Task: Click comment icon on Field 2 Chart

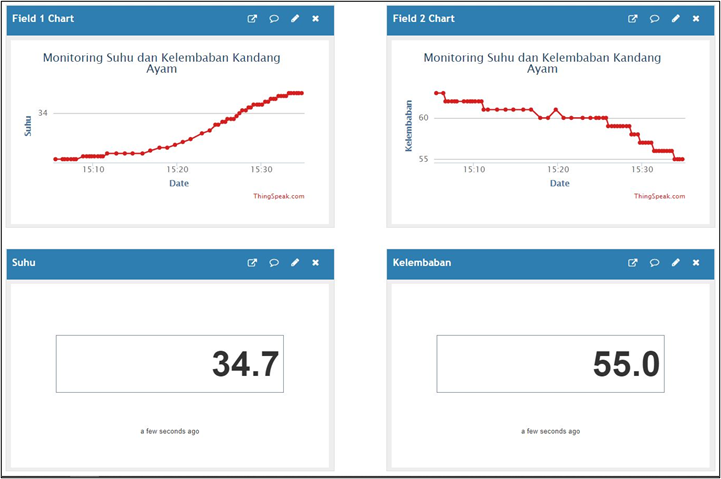Action: point(655,19)
